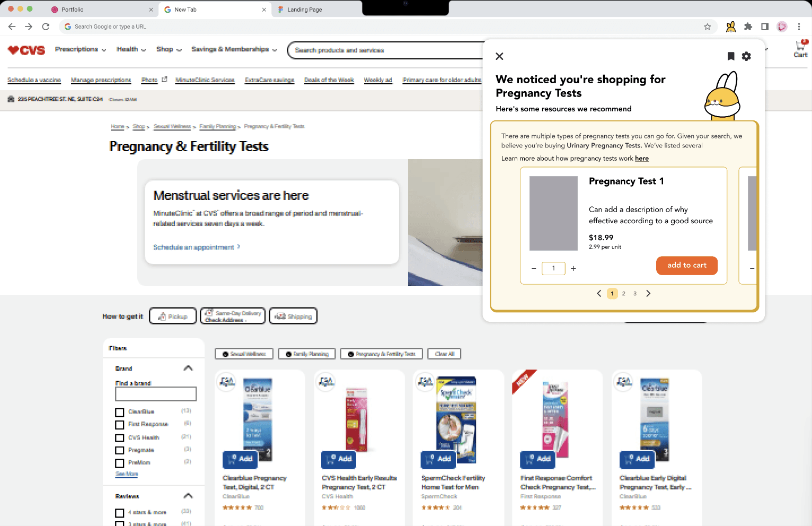Switch to the Landing Page tab
Viewport: 812px width, 526px height.
point(316,10)
